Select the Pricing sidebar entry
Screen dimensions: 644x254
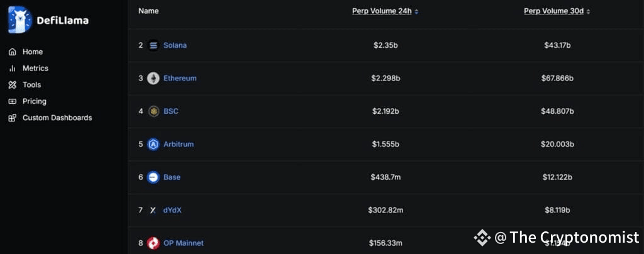coord(35,101)
